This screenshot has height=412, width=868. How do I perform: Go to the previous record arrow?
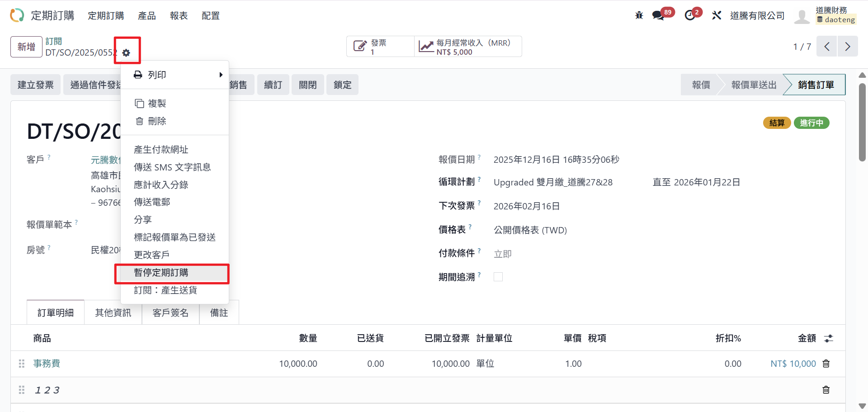point(827,47)
